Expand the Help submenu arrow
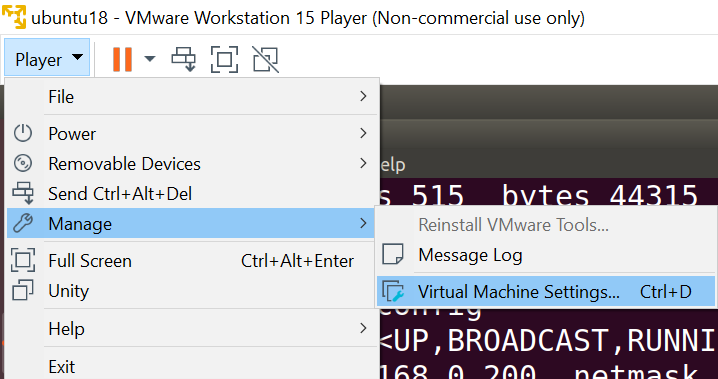718x379 pixels. 364,328
